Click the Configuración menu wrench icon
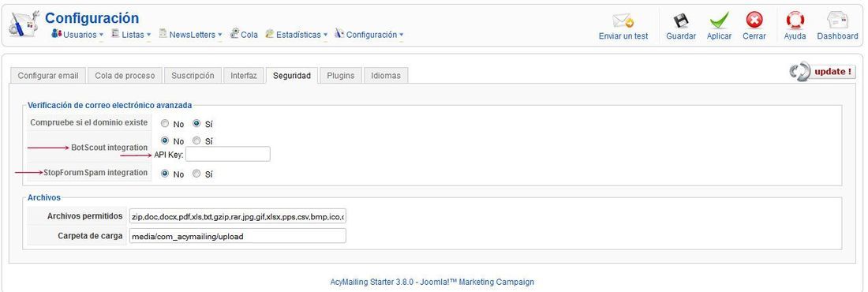The height and width of the screenshot is (292, 868). pyautogui.click(x=339, y=34)
